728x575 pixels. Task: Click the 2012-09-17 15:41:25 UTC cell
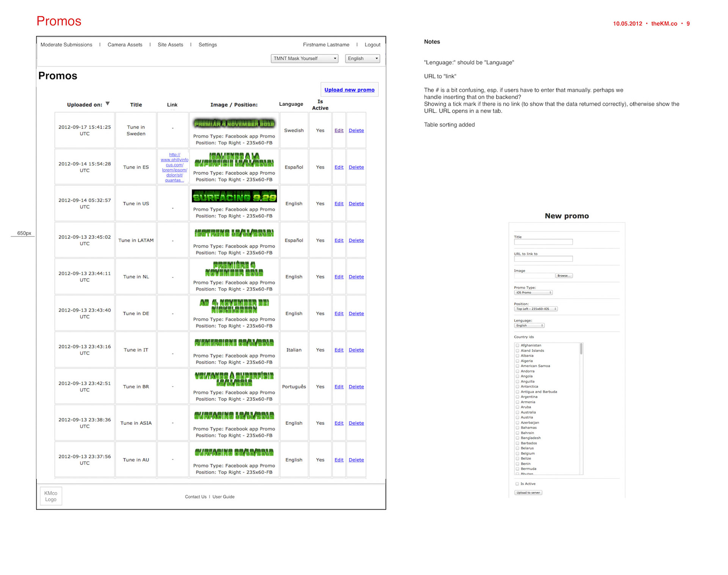[x=85, y=130]
